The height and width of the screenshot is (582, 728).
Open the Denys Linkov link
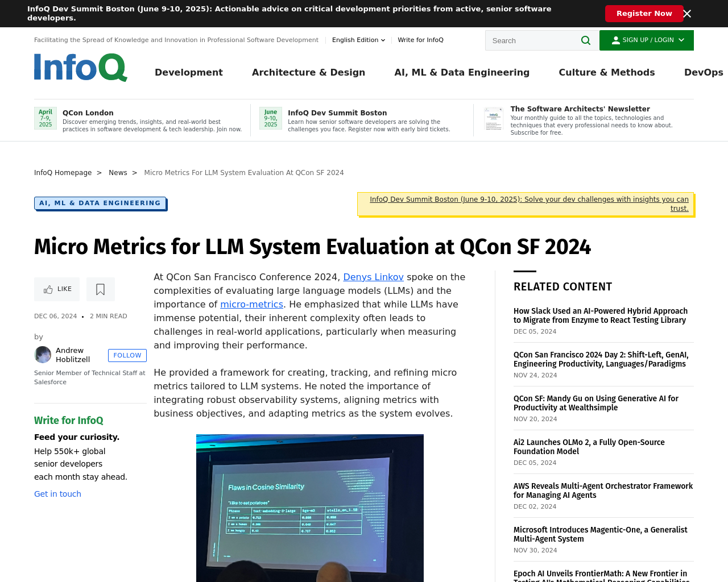pos(373,277)
